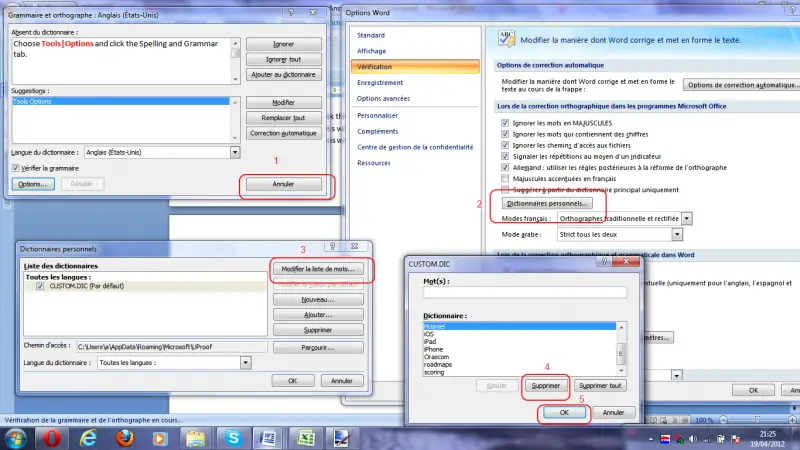Toggle Allemand règles postérieures checkbox
Viewport: 800px width, 450px height.
[505, 167]
